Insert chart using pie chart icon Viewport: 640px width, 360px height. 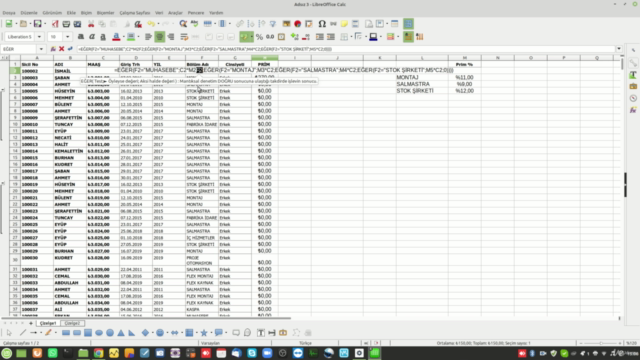pyautogui.click(x=298, y=24)
